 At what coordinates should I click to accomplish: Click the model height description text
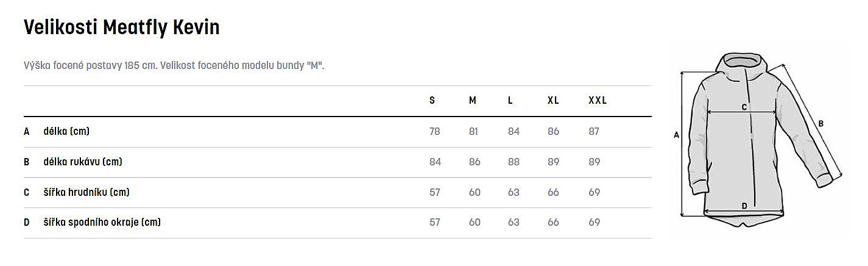(174, 65)
